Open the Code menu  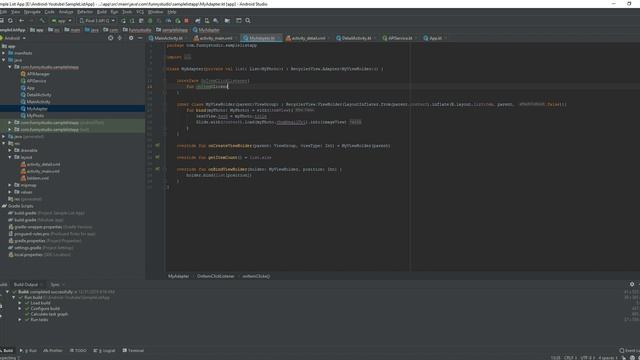[49, 12]
